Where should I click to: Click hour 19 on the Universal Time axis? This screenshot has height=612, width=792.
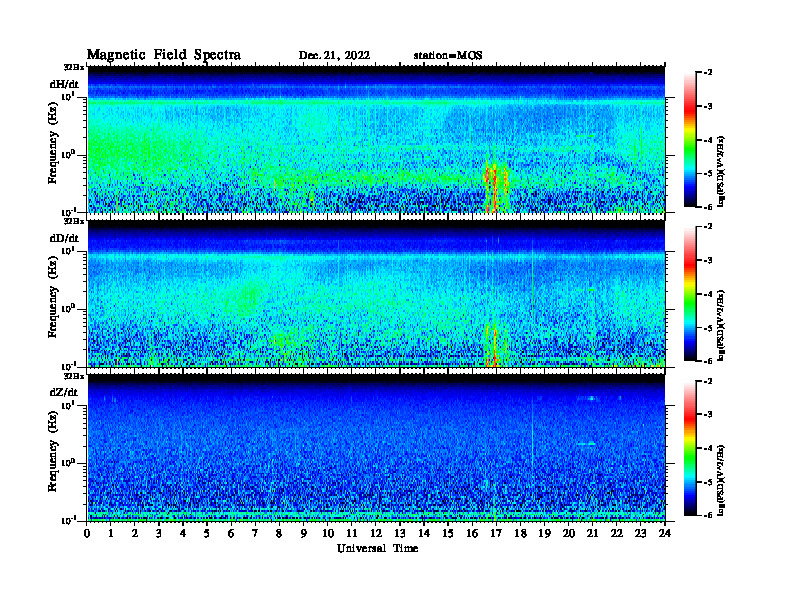coord(544,534)
